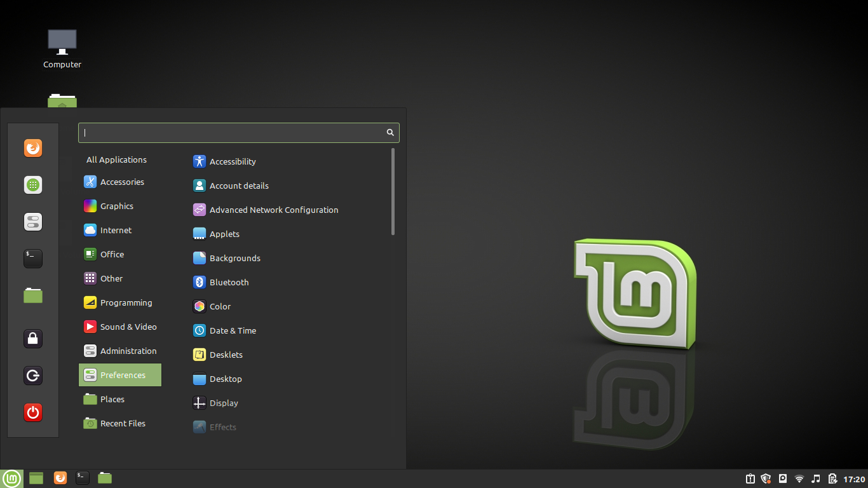The width and height of the screenshot is (868, 488).
Task: Click the music note sound tray icon
Action: click(x=816, y=478)
